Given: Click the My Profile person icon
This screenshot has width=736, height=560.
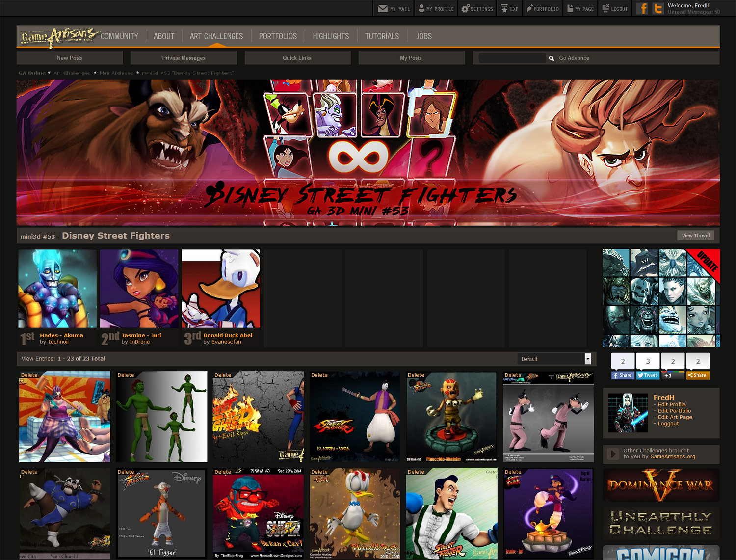Looking at the screenshot, I should (421, 9).
